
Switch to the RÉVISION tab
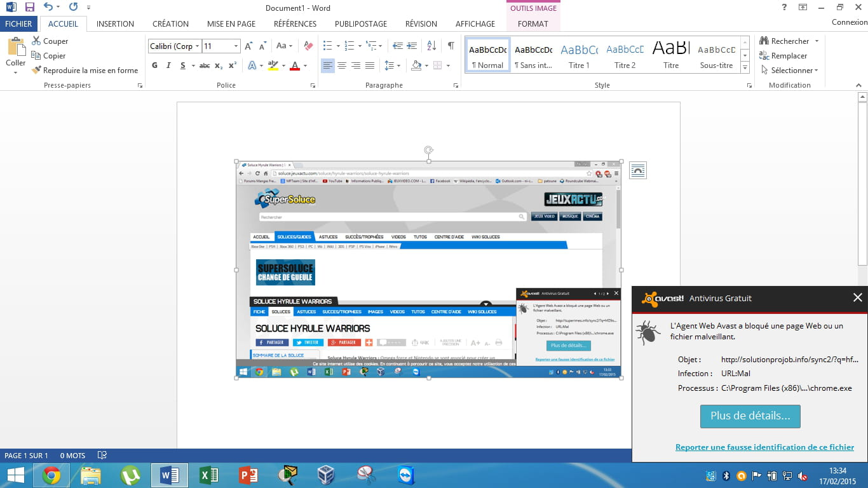click(x=421, y=24)
